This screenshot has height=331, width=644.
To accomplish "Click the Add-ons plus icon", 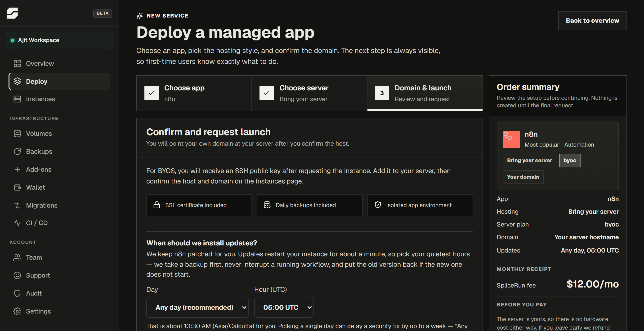I will click(x=17, y=170).
